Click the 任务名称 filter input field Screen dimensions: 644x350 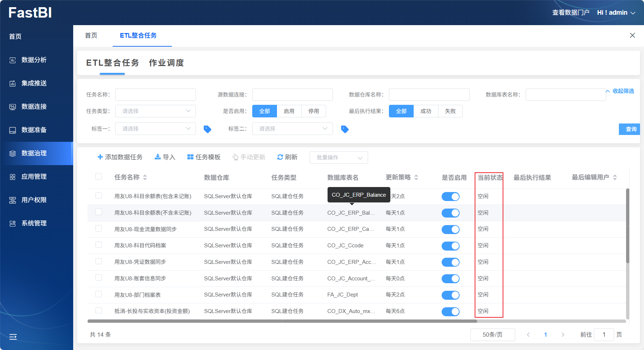pos(155,95)
